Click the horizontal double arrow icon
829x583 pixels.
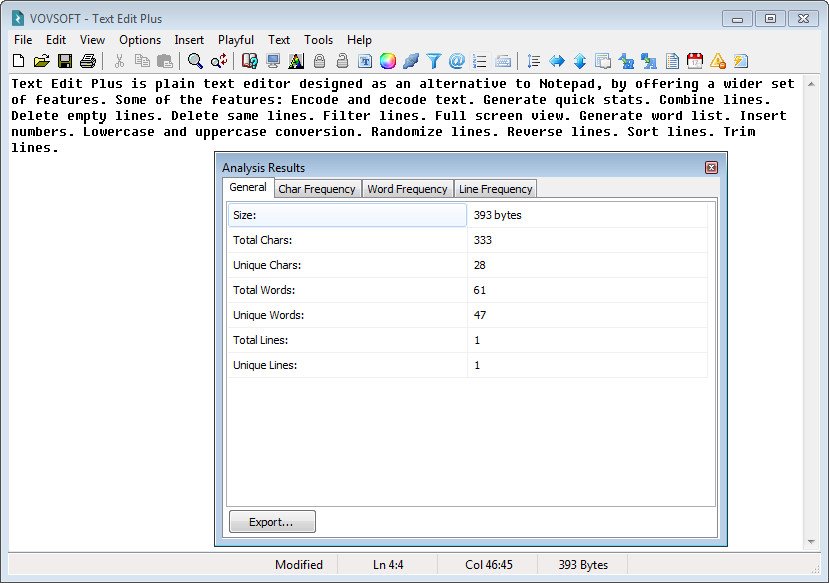click(557, 61)
